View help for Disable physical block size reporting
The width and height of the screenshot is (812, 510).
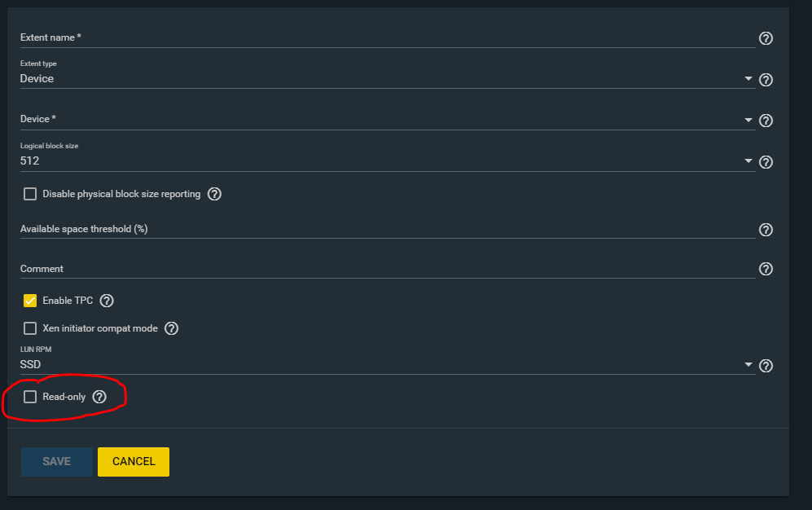point(214,194)
